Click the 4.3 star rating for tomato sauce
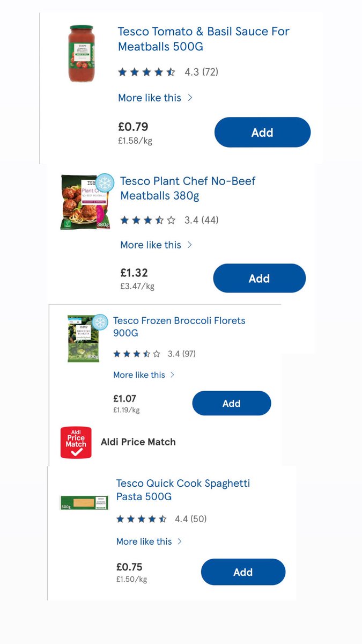The height and width of the screenshot is (644, 362). pyautogui.click(x=168, y=72)
